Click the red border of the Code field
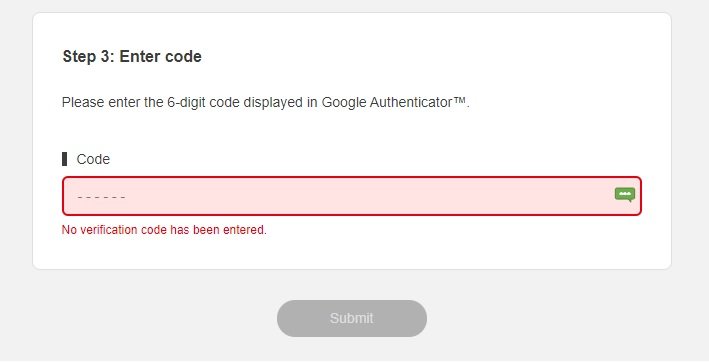Image resolution: width=709 pixels, height=362 pixels. (x=352, y=177)
